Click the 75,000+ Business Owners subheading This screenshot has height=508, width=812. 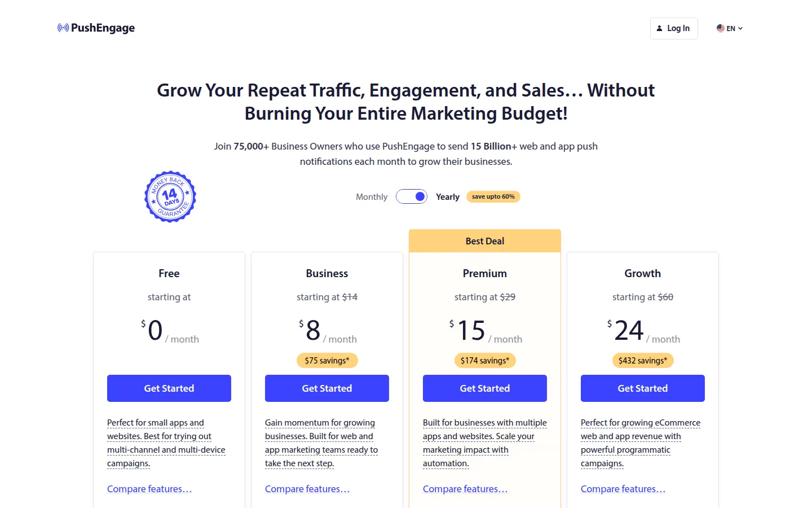click(406, 154)
